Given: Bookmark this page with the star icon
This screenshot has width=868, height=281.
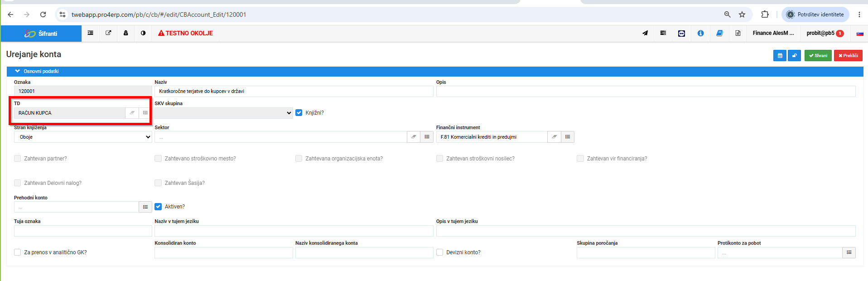Looking at the screenshot, I should 742,15.
